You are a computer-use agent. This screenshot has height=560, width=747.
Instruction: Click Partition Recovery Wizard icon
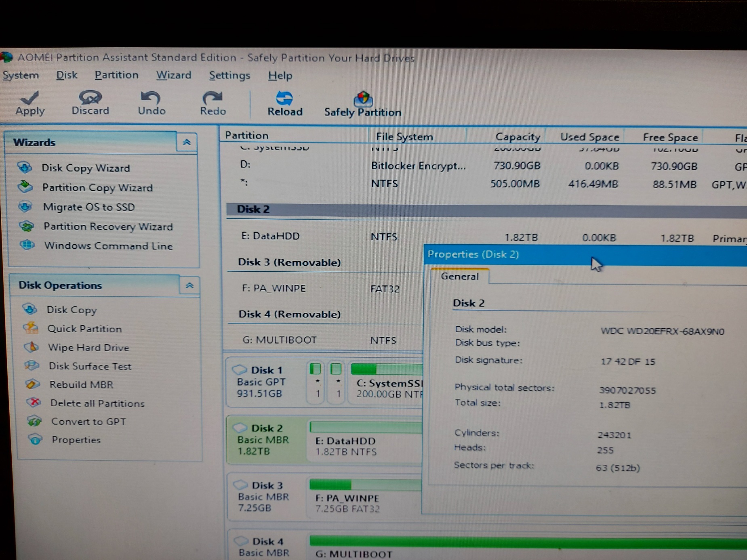click(27, 226)
